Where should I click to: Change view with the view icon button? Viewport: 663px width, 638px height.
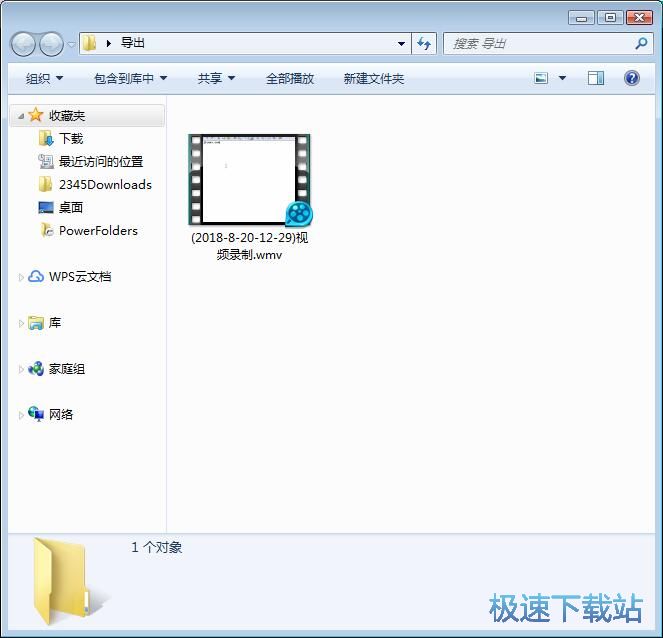pos(541,78)
